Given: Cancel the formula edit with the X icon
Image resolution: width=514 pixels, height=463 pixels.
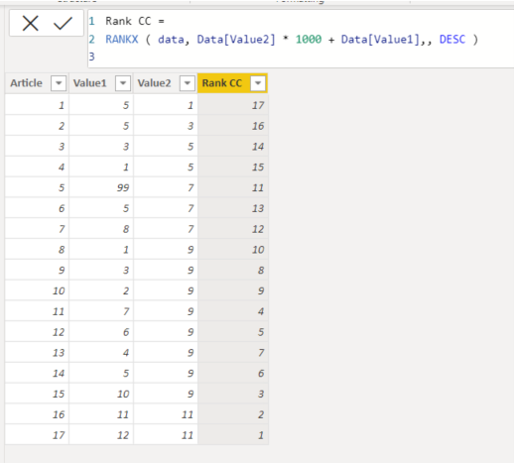Looking at the screenshot, I should (30, 23).
